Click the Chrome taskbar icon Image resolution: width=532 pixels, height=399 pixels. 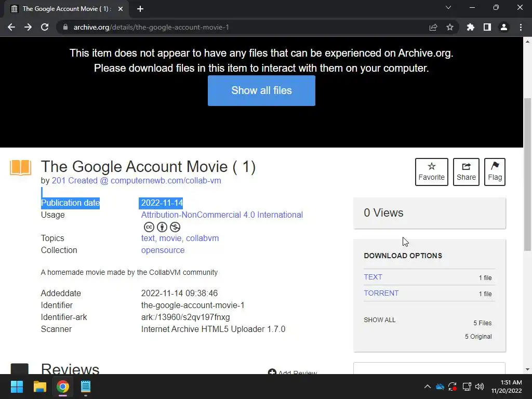[x=63, y=387]
